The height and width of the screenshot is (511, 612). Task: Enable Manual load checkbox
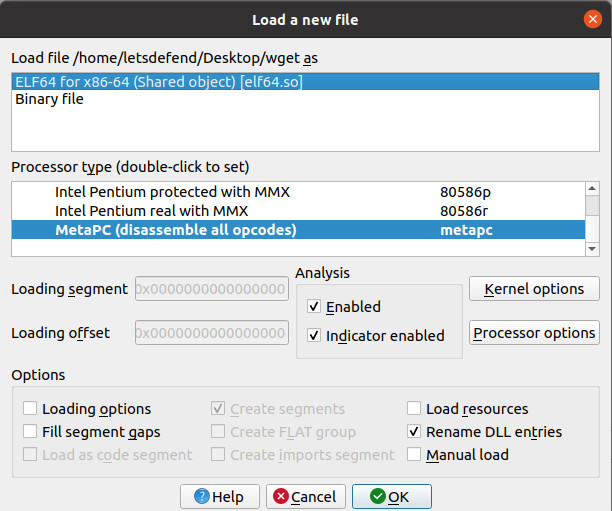point(415,455)
